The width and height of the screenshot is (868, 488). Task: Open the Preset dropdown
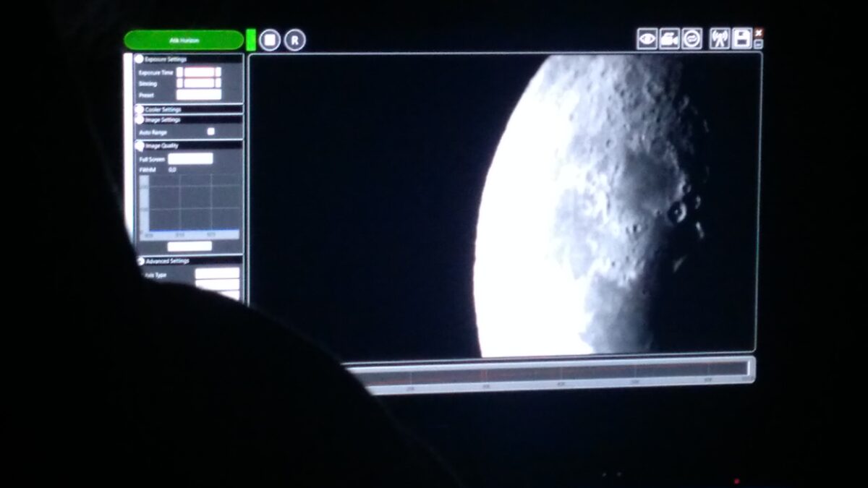pos(199,95)
